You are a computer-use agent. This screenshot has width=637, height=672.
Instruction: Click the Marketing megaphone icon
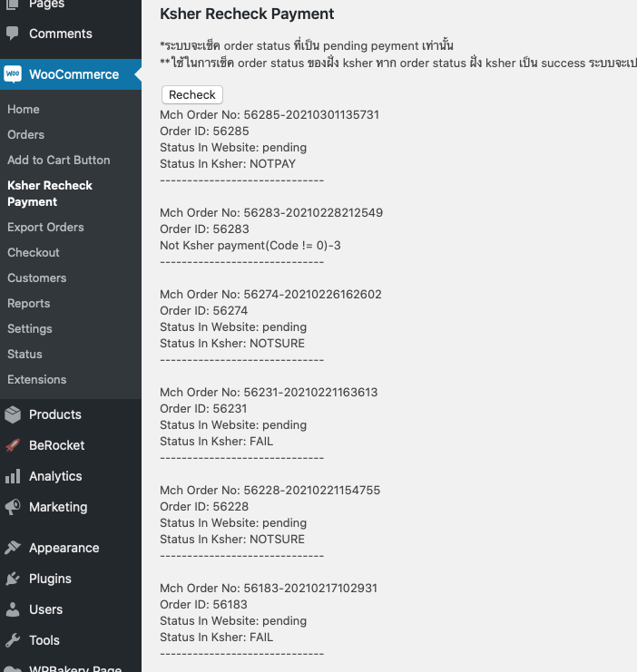[x=13, y=507]
